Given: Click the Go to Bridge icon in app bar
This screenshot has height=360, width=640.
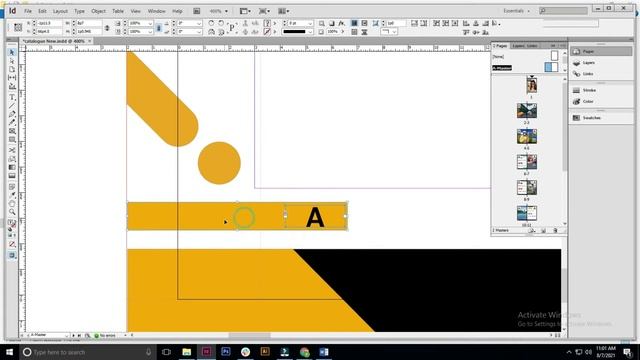Looking at the screenshot, I should 197,11.
